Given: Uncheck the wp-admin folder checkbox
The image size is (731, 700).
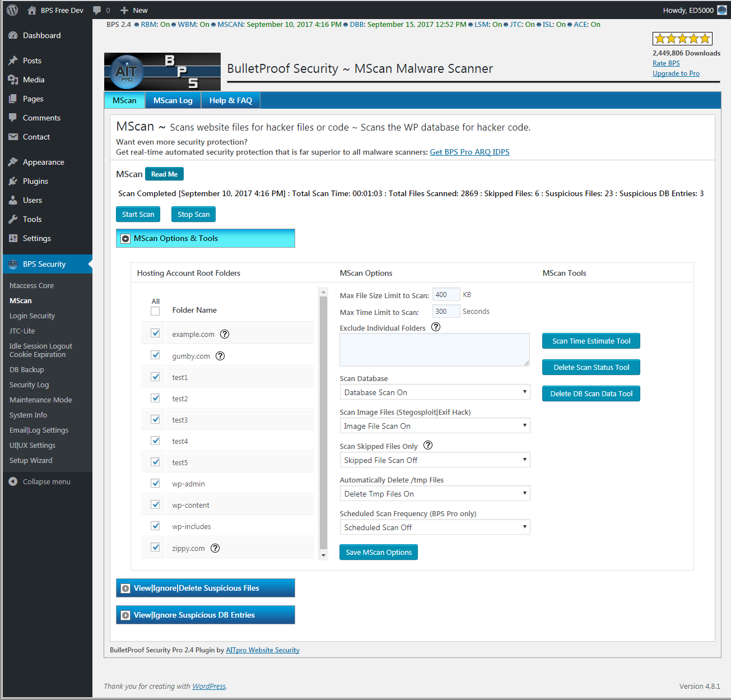Looking at the screenshot, I should point(155,483).
